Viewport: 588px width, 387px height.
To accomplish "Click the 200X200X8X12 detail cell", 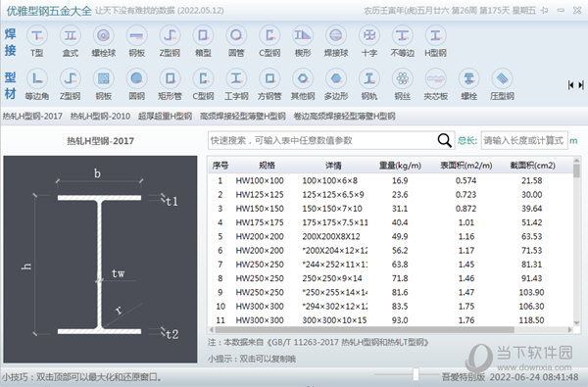I will (331, 237).
